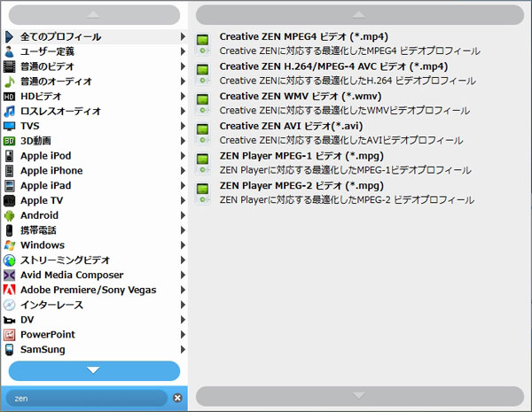Click the インターレース disc icon
532x412 pixels.
pos(10,305)
